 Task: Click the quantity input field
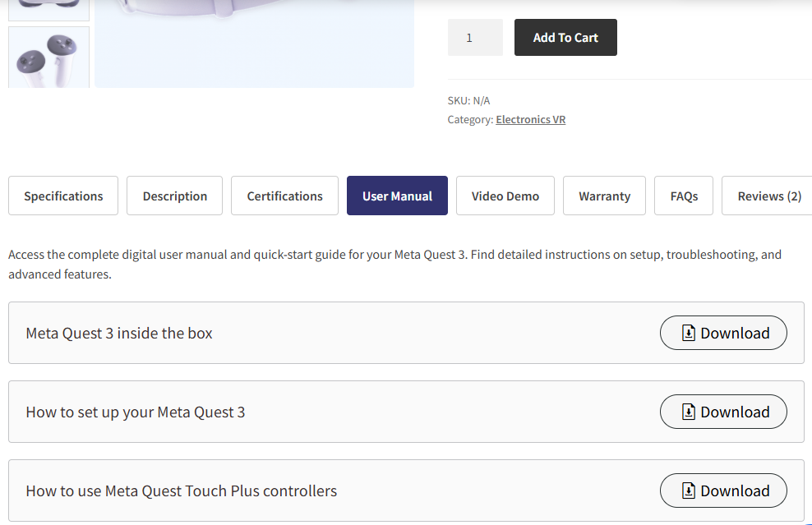(x=475, y=37)
